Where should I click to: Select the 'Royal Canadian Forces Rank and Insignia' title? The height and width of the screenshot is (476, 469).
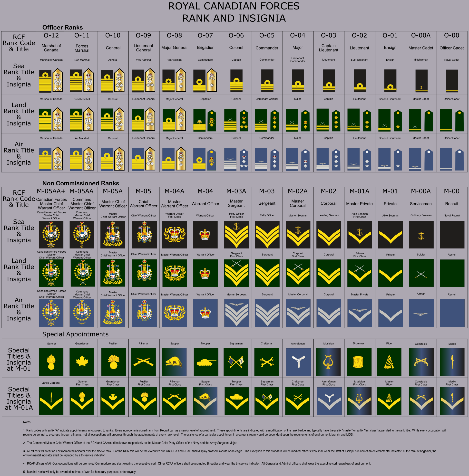tap(234, 12)
